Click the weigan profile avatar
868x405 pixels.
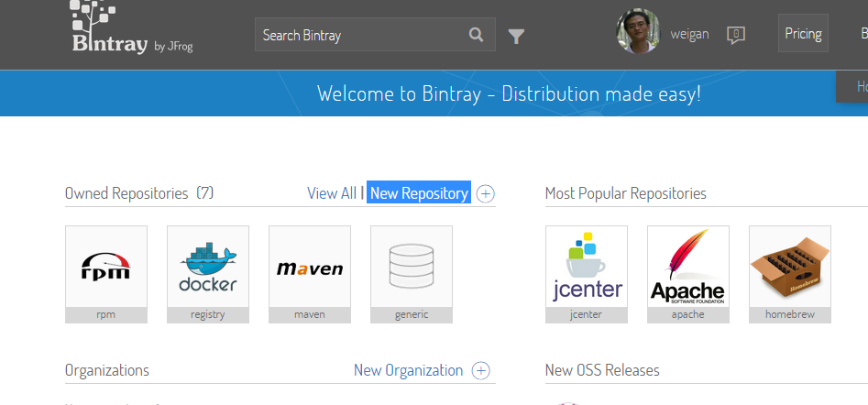point(638,31)
